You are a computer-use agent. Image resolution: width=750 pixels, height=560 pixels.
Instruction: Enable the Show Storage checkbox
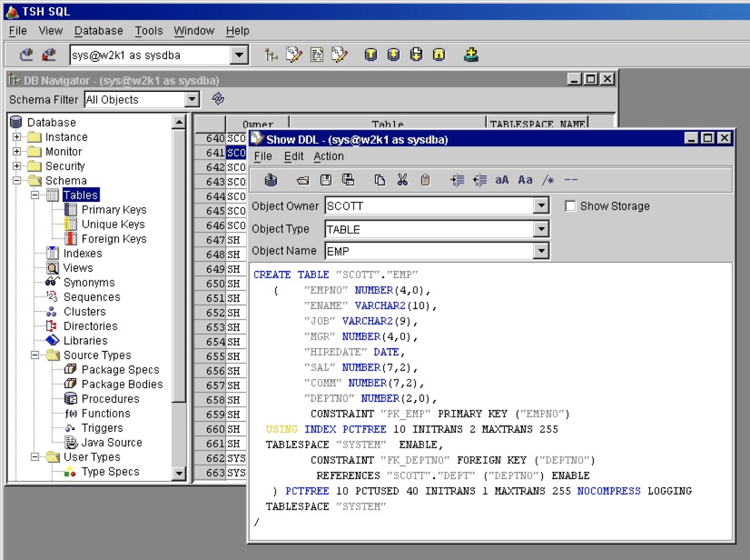(x=570, y=205)
